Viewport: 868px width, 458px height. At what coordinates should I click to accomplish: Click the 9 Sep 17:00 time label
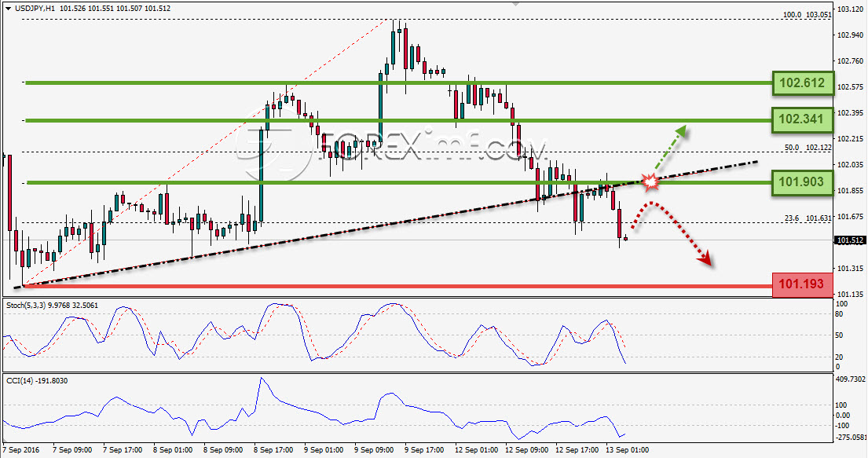425,450
